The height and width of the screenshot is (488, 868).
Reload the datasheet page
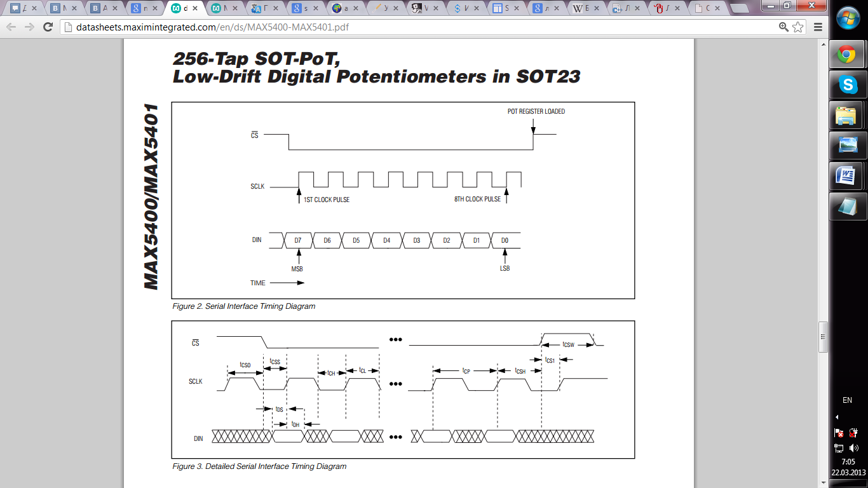coord(48,27)
